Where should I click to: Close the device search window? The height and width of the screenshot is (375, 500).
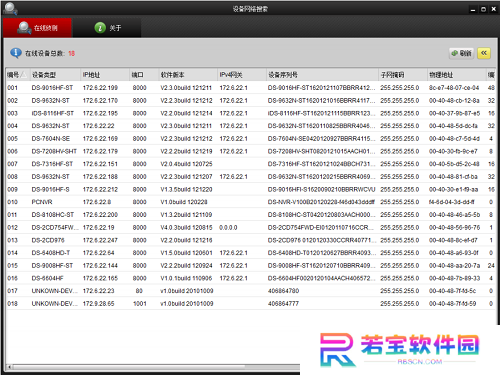click(494, 9)
